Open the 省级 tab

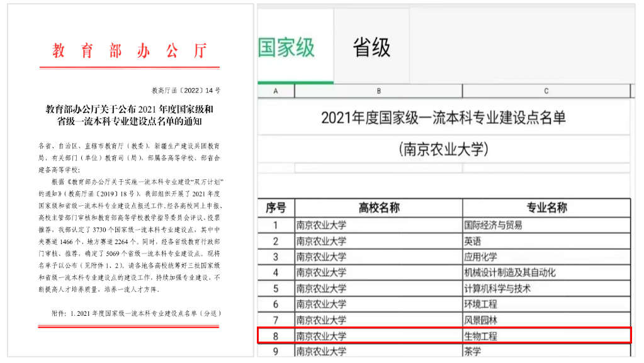pyautogui.click(x=371, y=48)
